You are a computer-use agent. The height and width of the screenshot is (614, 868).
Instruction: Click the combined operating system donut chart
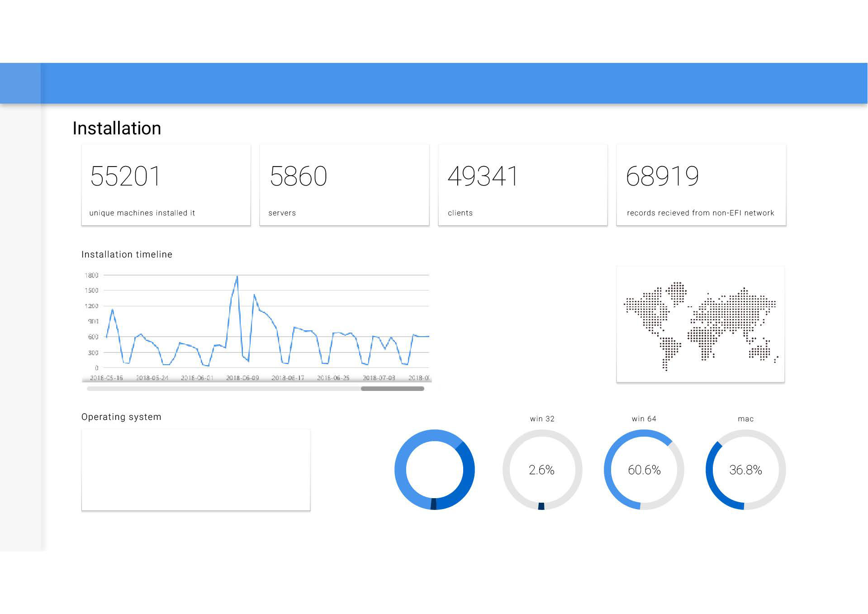point(434,470)
